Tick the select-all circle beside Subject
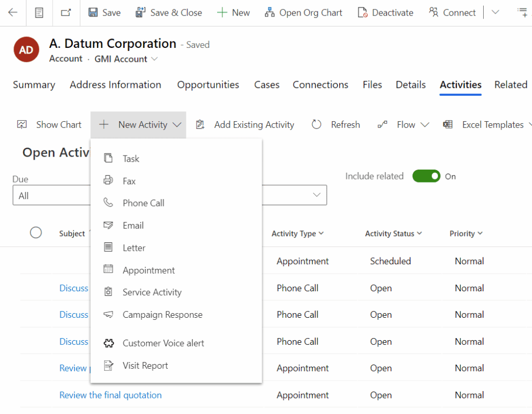 [36, 233]
